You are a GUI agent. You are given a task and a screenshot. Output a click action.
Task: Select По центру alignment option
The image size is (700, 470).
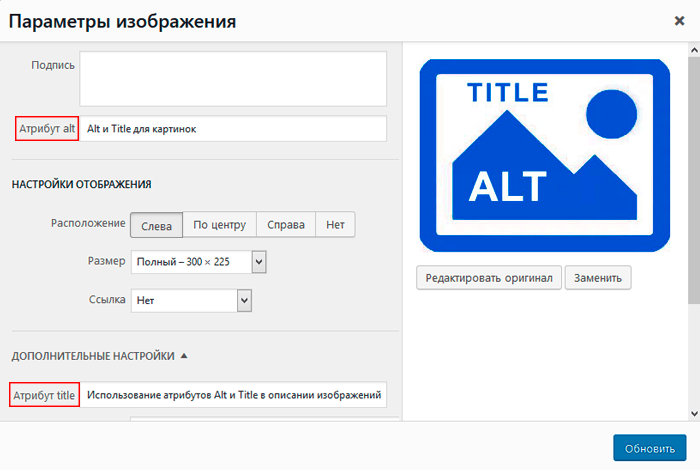pos(220,225)
